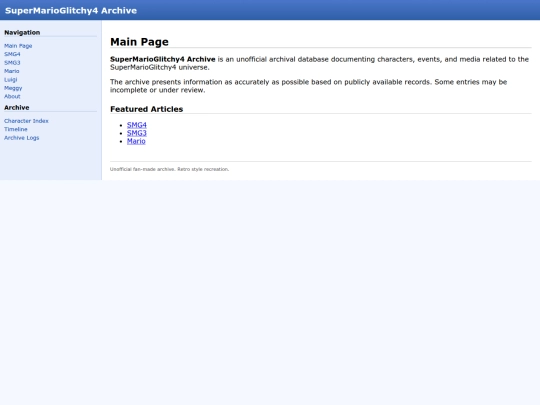Click the Archive sidebar heading
540x405 pixels.
(x=17, y=107)
